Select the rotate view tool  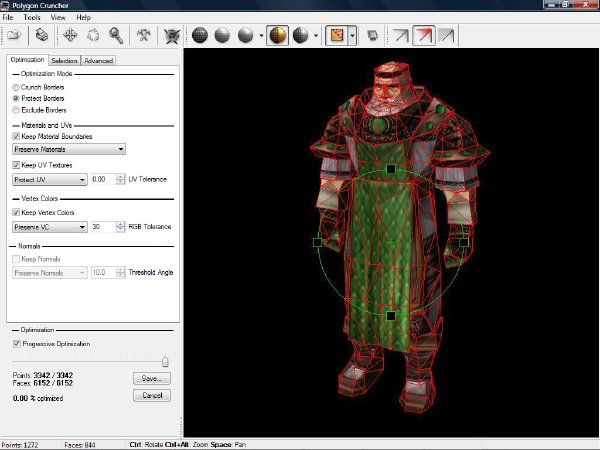pos(93,35)
